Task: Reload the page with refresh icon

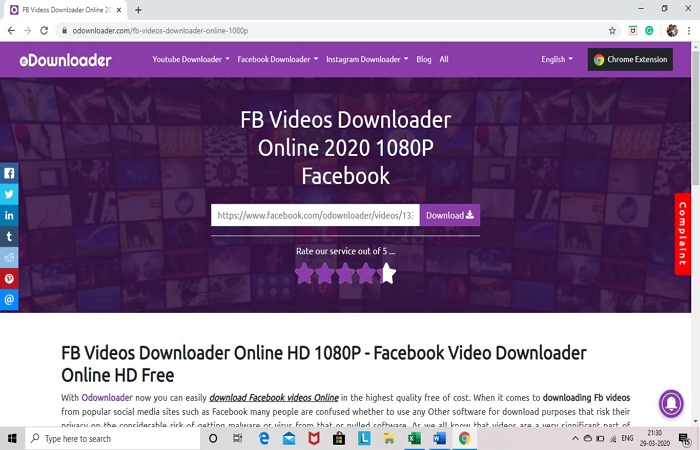Action: 44,31
